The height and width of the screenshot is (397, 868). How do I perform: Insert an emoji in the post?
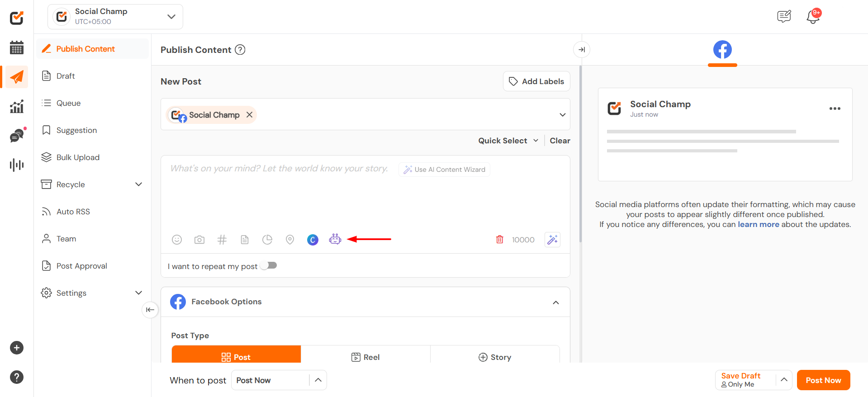point(177,240)
